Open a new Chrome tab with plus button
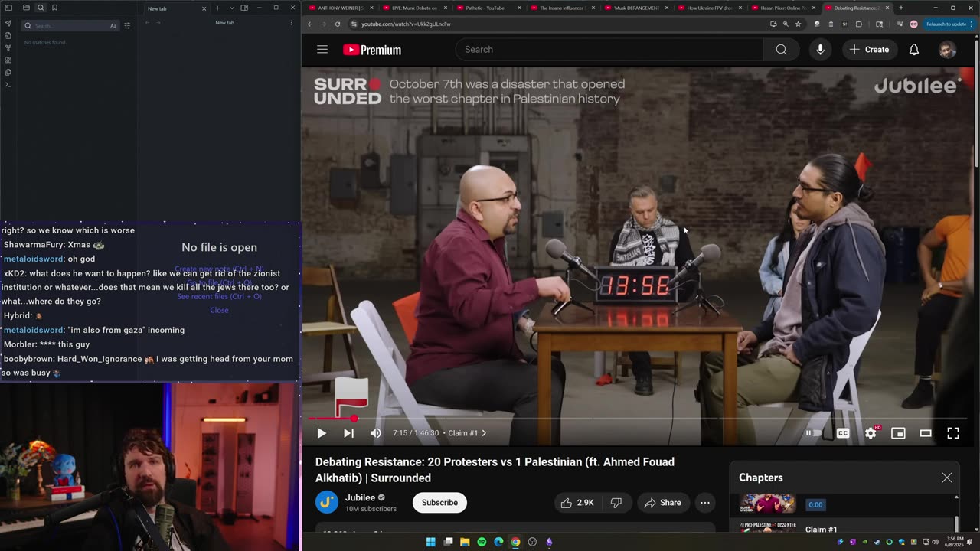Image resolution: width=980 pixels, height=551 pixels. [x=900, y=8]
